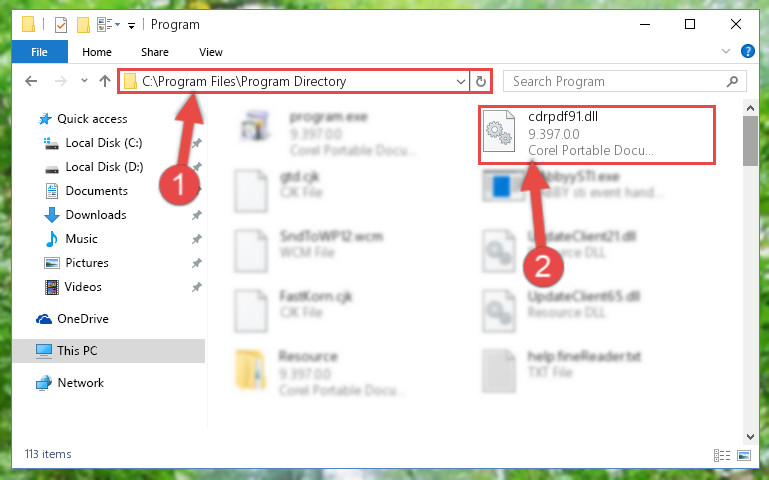This screenshot has width=769, height=480.
Task: Click the Properties quick access toolbar icon
Action: tap(61, 25)
